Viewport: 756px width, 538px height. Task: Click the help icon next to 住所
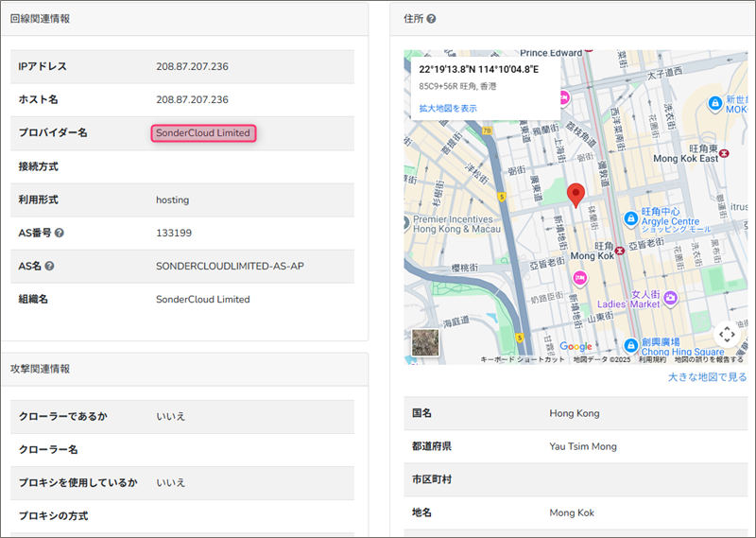click(x=431, y=19)
